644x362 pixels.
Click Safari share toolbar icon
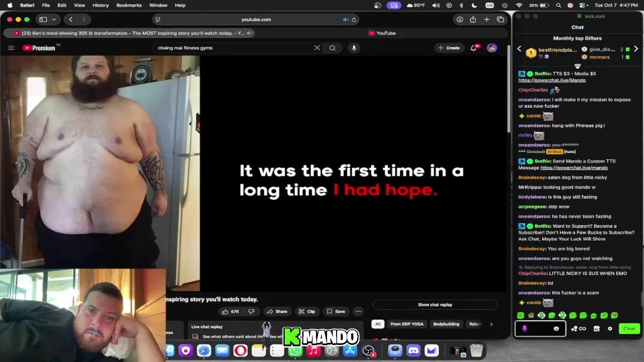(473, 19)
